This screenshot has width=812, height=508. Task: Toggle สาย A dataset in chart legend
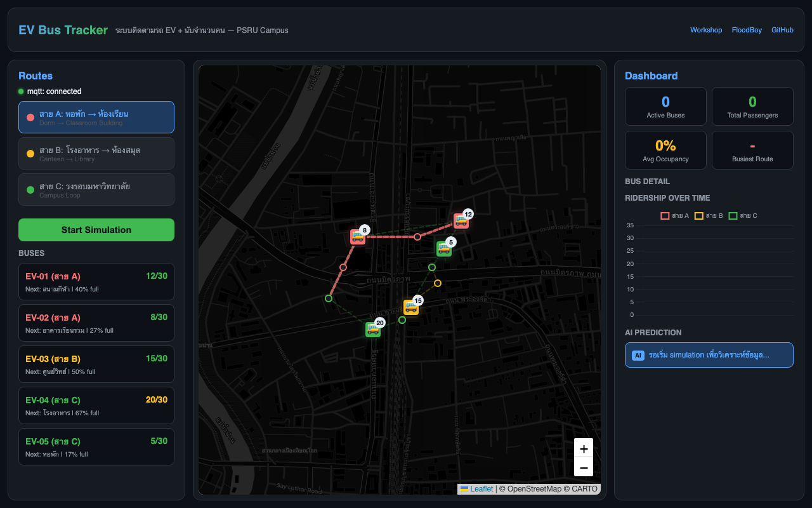[674, 216]
